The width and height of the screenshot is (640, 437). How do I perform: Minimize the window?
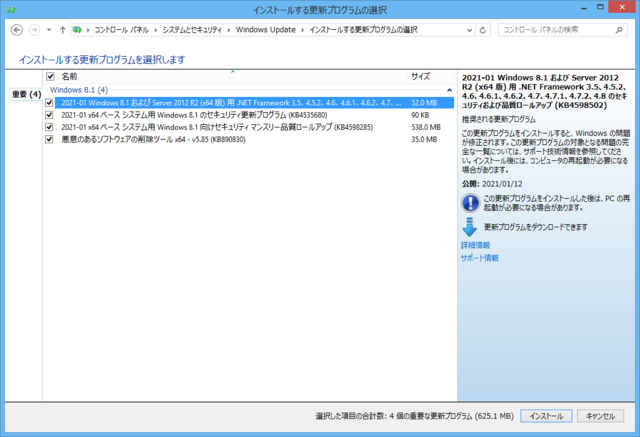point(584,7)
